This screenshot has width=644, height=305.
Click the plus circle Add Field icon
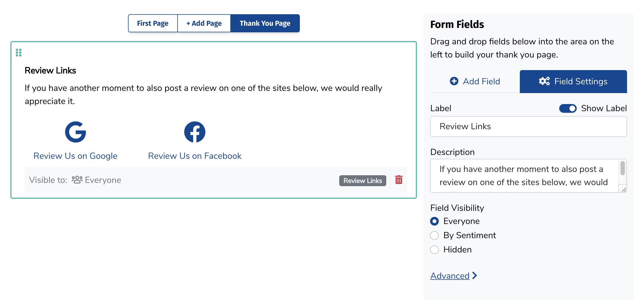coord(454,81)
